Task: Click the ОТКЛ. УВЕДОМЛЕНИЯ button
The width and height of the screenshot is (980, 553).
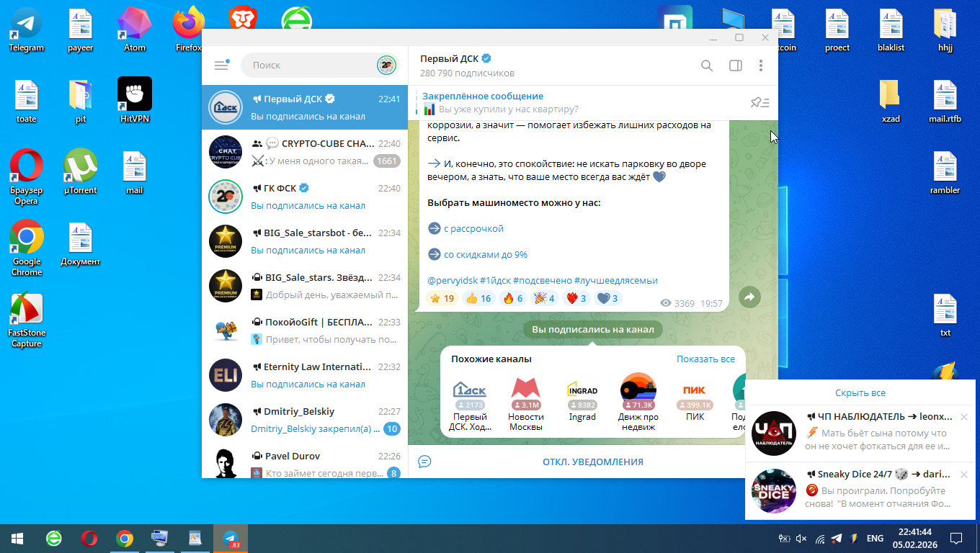Action: [x=593, y=462]
